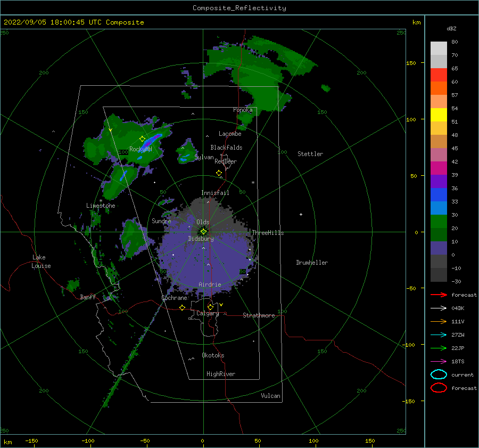This screenshot has width=479, height=448.
Task: Click the Cochrane label
Action: pos(174,298)
